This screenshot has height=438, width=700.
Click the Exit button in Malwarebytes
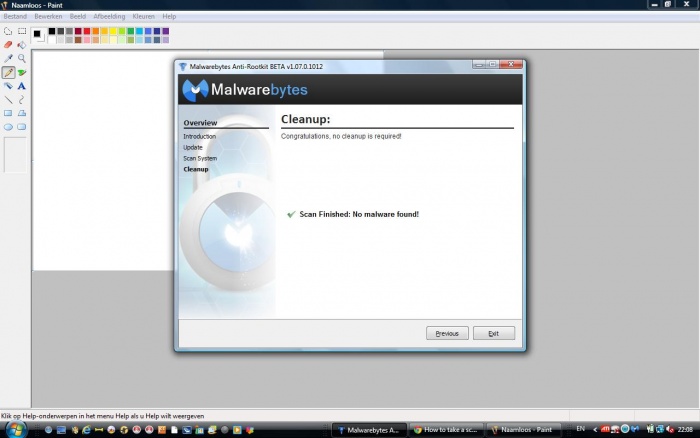[x=494, y=333]
